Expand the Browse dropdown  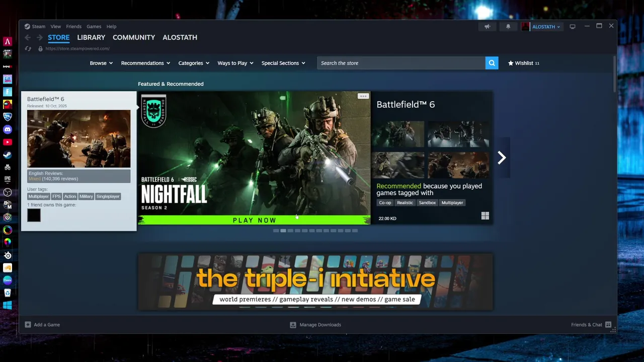click(x=101, y=63)
